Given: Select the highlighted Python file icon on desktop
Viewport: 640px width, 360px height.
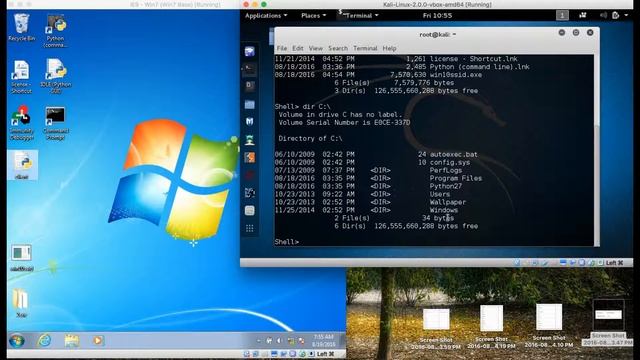Looking at the screenshot, I should click(x=23, y=165).
